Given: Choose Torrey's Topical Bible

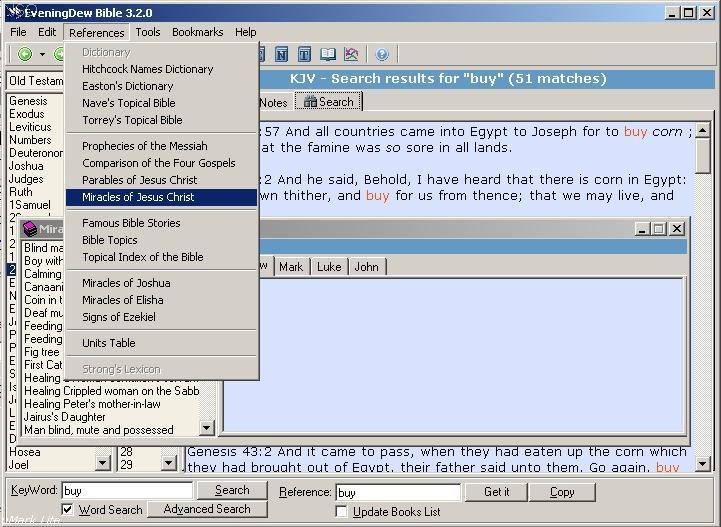Looking at the screenshot, I should 161,120.
